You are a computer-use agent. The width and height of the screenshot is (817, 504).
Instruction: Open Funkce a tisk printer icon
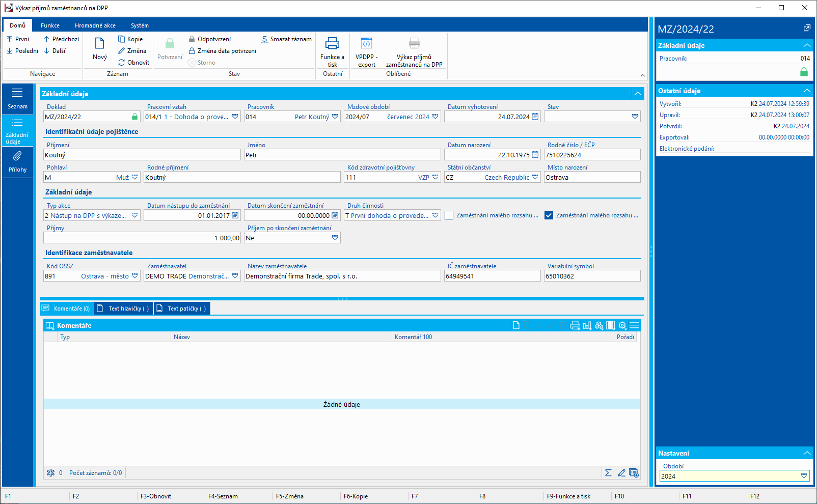[332, 44]
